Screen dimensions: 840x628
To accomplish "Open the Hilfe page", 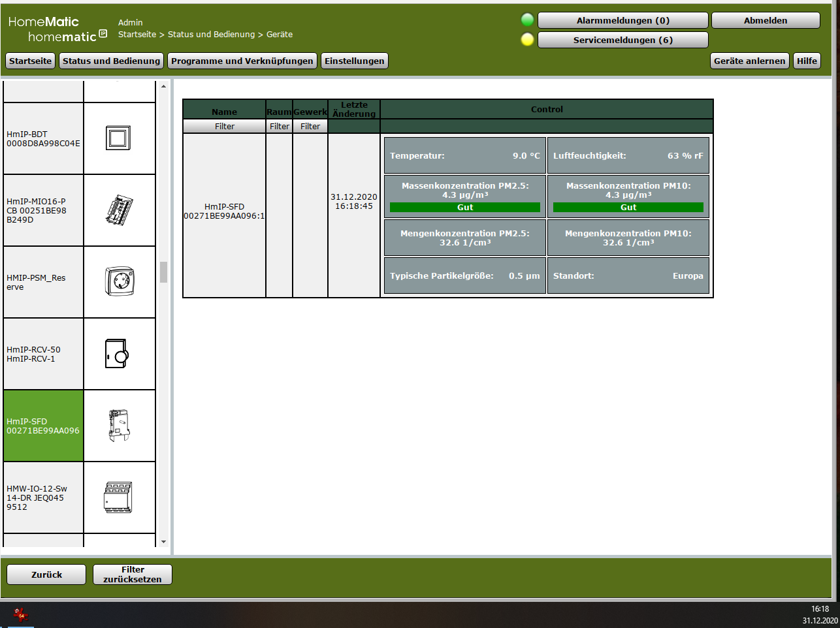I will tap(807, 61).
